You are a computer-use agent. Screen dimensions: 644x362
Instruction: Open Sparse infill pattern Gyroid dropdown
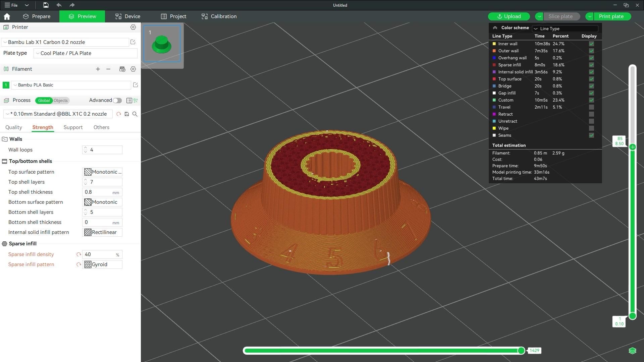(102, 264)
